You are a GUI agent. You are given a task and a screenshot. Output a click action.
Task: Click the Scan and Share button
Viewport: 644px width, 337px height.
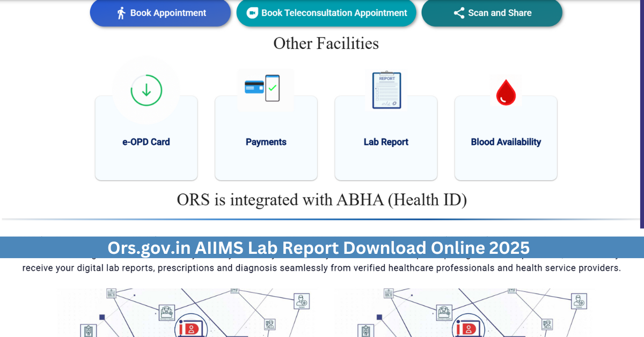point(492,12)
